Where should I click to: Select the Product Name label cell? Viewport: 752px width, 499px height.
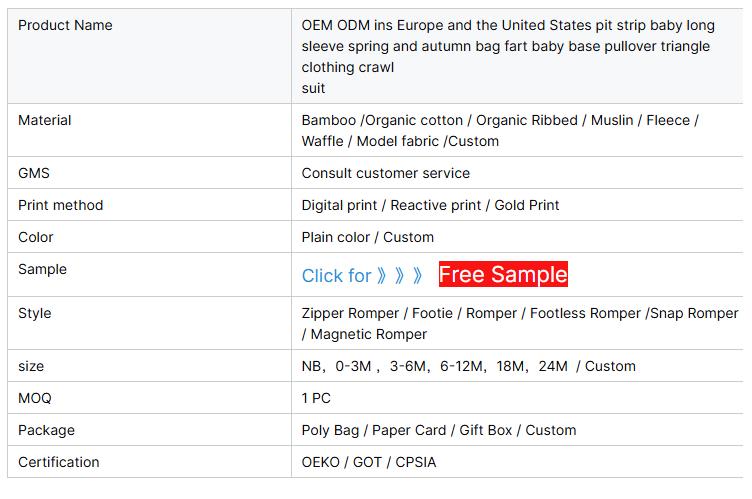(x=65, y=25)
